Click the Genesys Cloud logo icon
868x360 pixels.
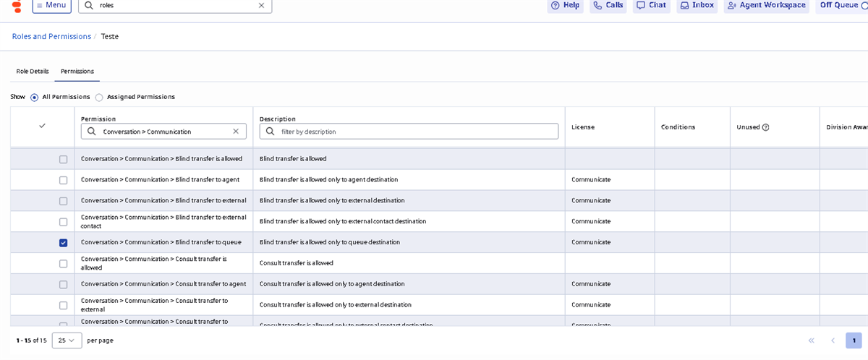pyautogui.click(x=17, y=5)
